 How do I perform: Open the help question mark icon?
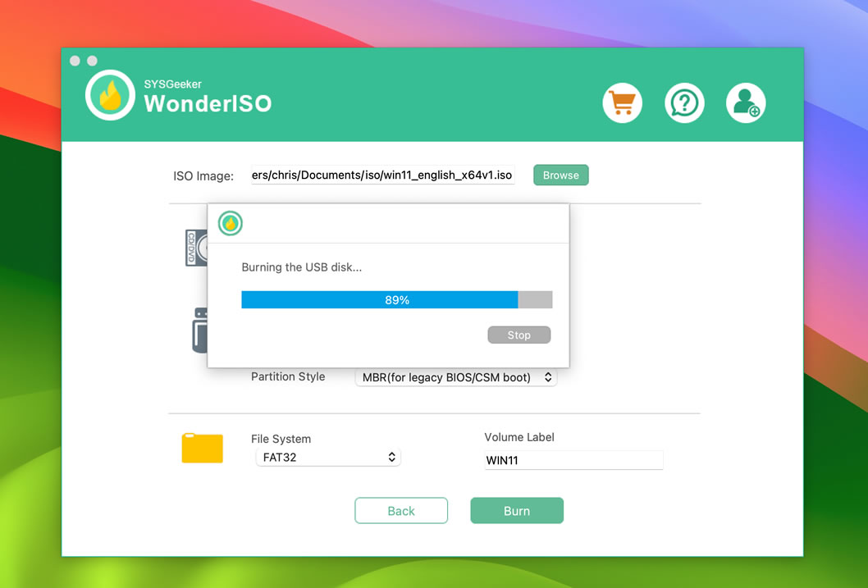coord(684,103)
